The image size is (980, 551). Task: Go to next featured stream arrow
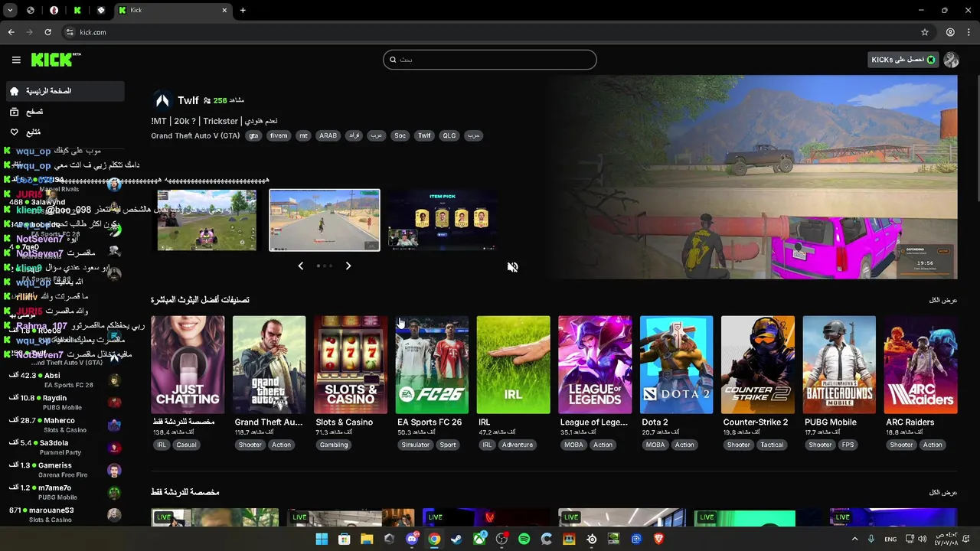click(348, 266)
